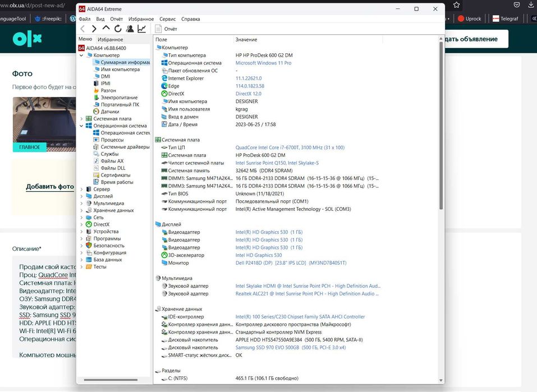Open the IPMI tree node

click(x=105, y=83)
